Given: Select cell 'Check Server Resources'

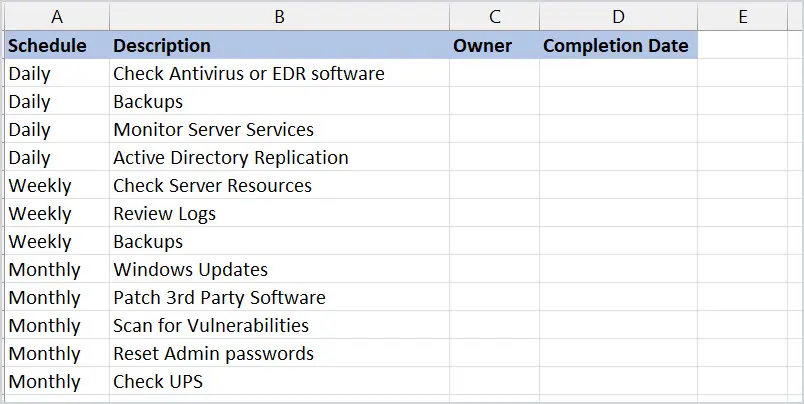Looking at the screenshot, I should point(279,185).
